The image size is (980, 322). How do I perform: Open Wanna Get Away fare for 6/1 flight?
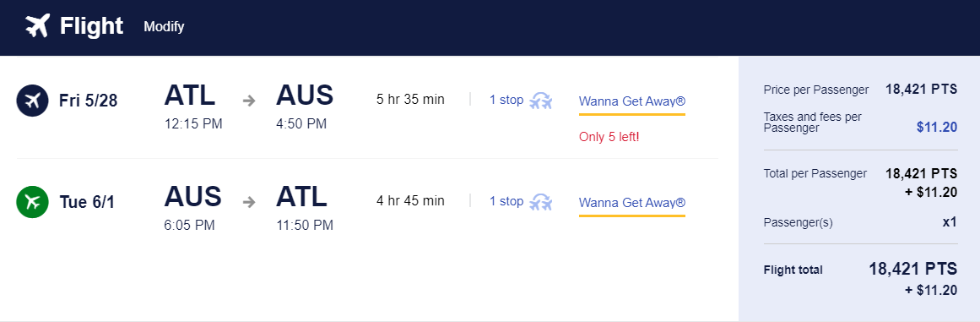[x=632, y=203]
